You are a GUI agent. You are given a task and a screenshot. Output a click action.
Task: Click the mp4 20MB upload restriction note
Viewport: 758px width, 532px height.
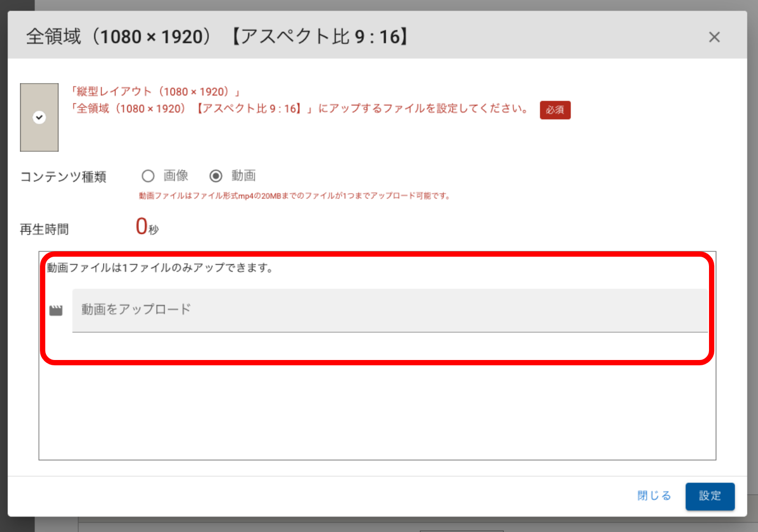pyautogui.click(x=295, y=196)
